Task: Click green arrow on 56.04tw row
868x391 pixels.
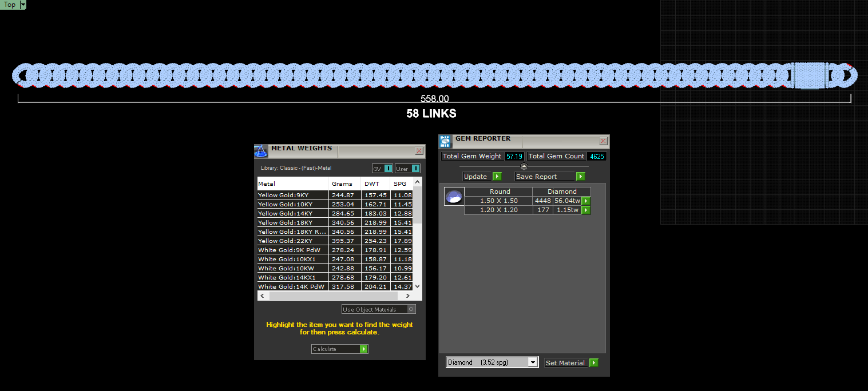Action: [x=586, y=201]
